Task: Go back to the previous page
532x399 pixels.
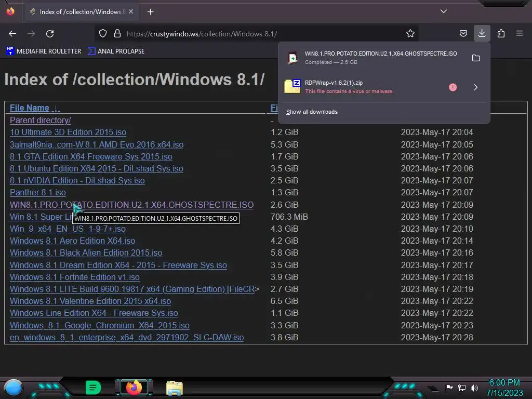Action: point(12,34)
